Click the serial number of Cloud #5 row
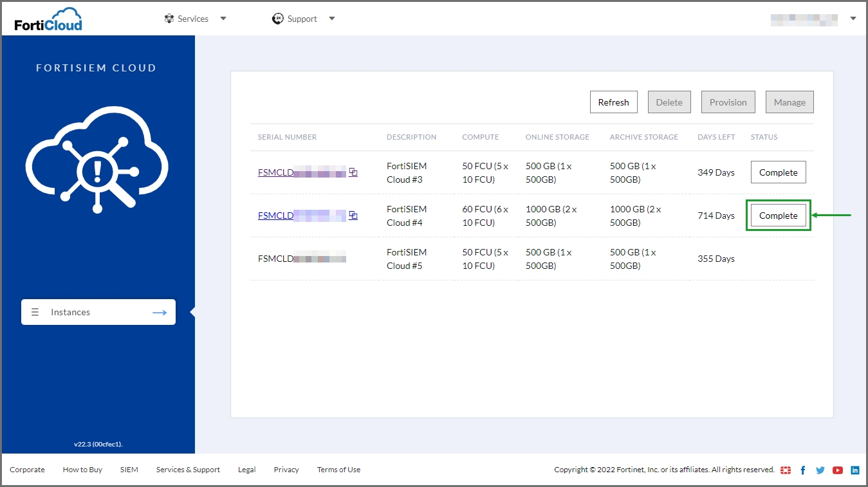 (302, 259)
